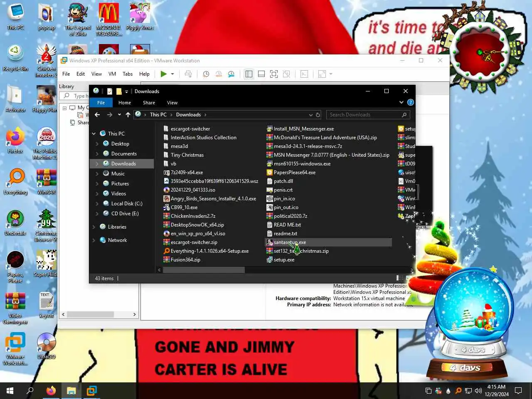The width and height of the screenshot is (532, 399).
Task: Click the taskbar search magnifier icon
Action: click(30, 391)
